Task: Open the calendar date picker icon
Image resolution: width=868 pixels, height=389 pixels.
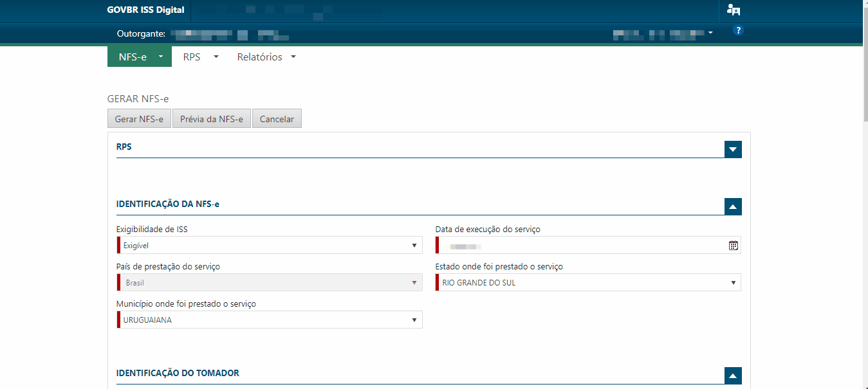Action: pos(733,245)
